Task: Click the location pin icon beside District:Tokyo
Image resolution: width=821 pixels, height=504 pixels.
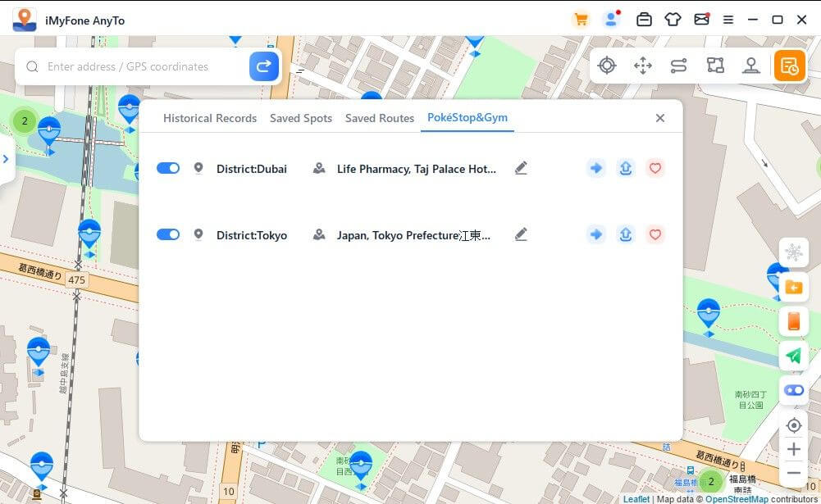Action: pyautogui.click(x=198, y=234)
